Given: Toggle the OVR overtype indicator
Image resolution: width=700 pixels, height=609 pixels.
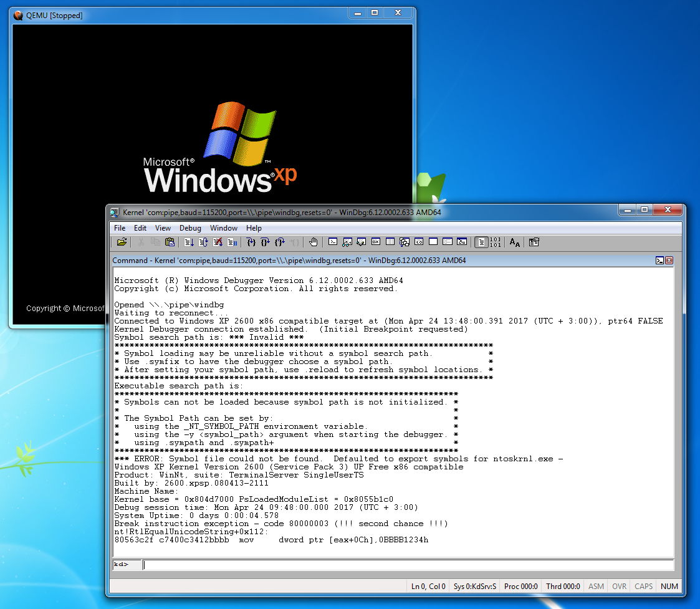Looking at the screenshot, I should [x=619, y=586].
